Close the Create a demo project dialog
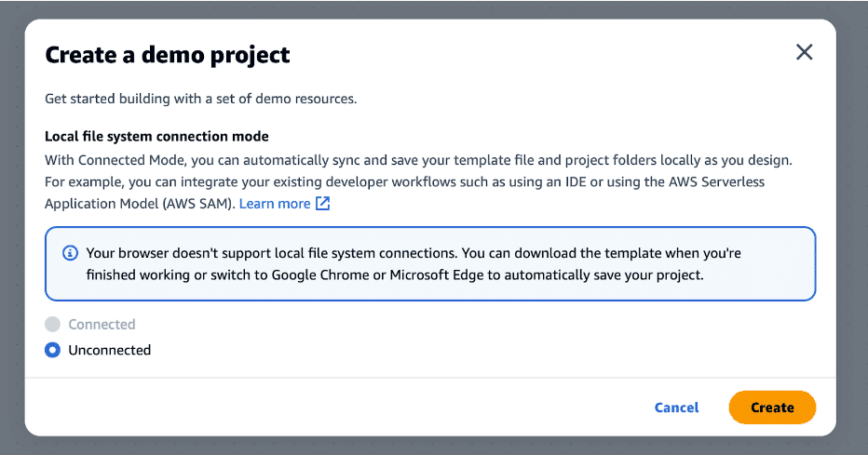The image size is (868, 455). tap(805, 52)
